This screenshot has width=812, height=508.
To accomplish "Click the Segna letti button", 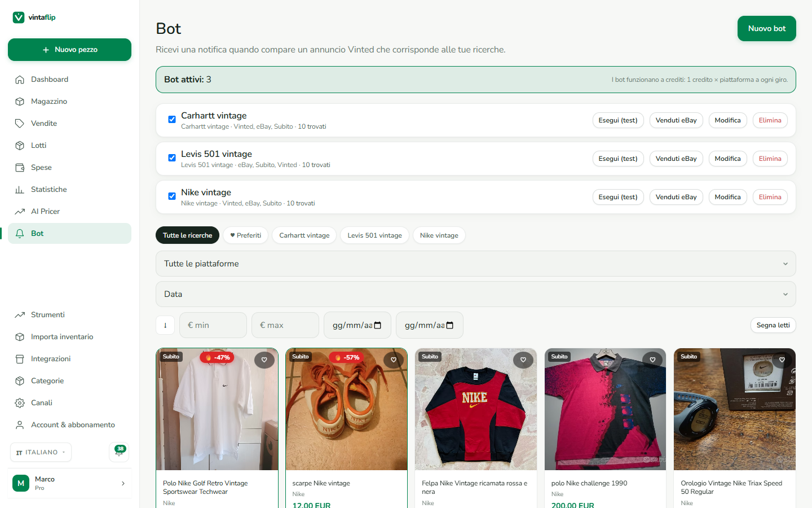I will [x=773, y=325].
